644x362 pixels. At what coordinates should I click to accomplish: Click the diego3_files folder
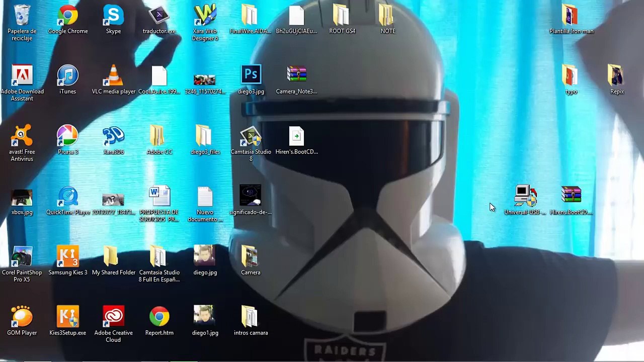pos(205,136)
